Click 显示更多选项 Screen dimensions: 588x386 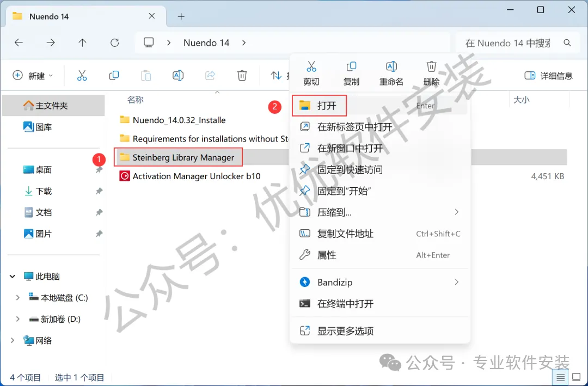point(380,331)
